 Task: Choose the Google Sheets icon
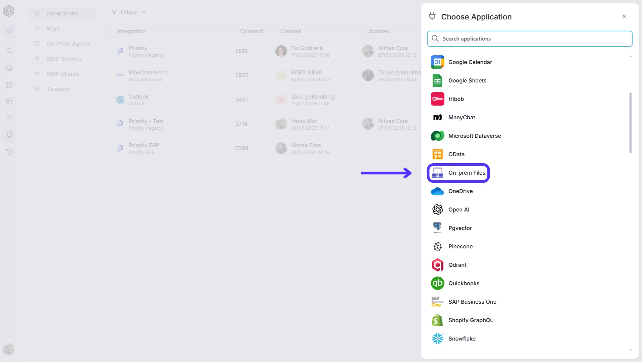point(437,80)
